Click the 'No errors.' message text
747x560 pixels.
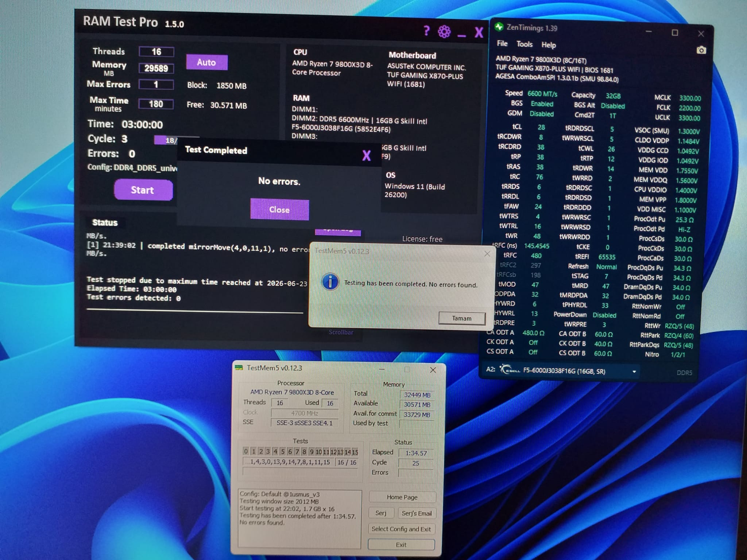279,181
